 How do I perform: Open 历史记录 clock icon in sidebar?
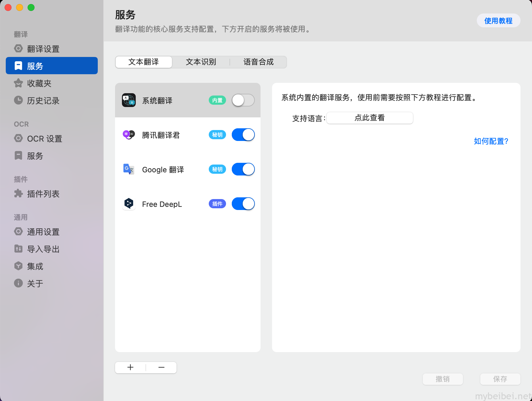pos(18,100)
